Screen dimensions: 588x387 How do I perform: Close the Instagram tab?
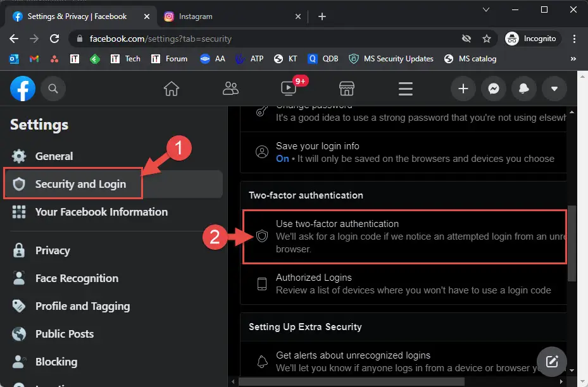coord(297,16)
